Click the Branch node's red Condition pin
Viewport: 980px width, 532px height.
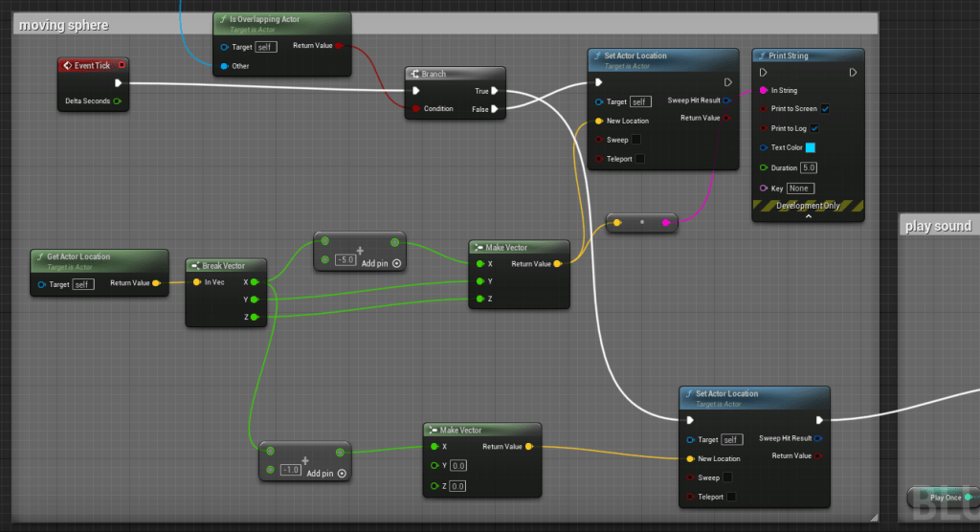coord(415,109)
